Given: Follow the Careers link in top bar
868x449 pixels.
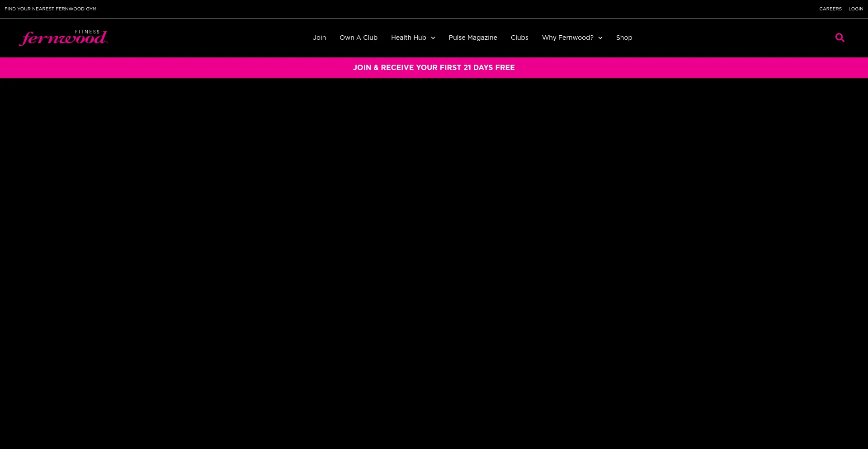Looking at the screenshot, I should [830, 9].
